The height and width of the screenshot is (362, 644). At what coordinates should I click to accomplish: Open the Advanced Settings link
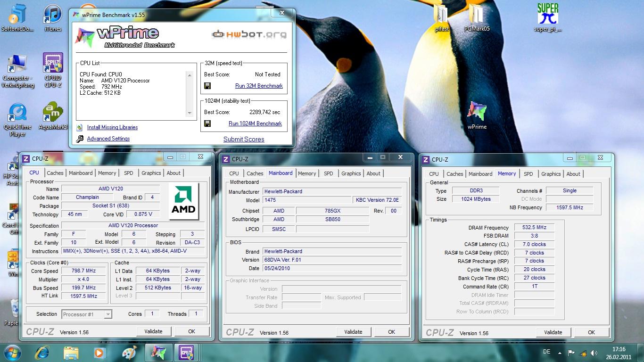(108, 139)
